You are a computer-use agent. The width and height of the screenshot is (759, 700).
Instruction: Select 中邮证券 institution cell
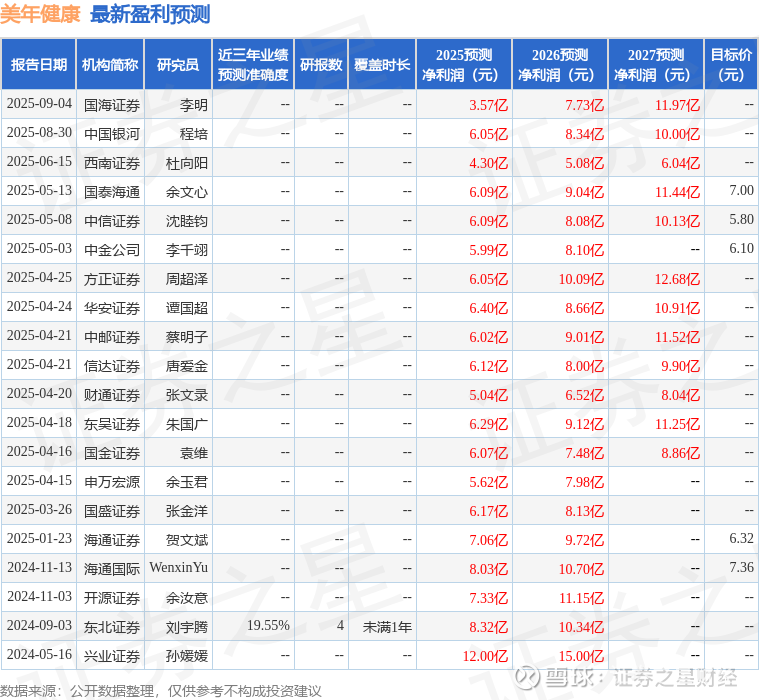coord(112,337)
